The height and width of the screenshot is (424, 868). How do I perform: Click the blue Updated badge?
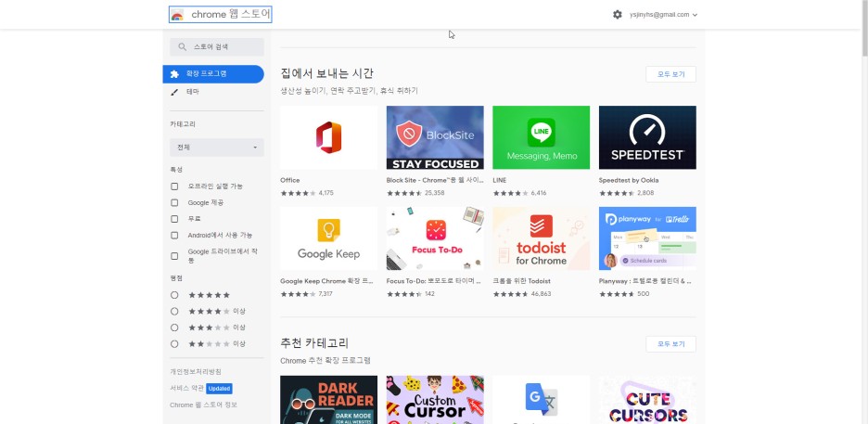pos(219,389)
